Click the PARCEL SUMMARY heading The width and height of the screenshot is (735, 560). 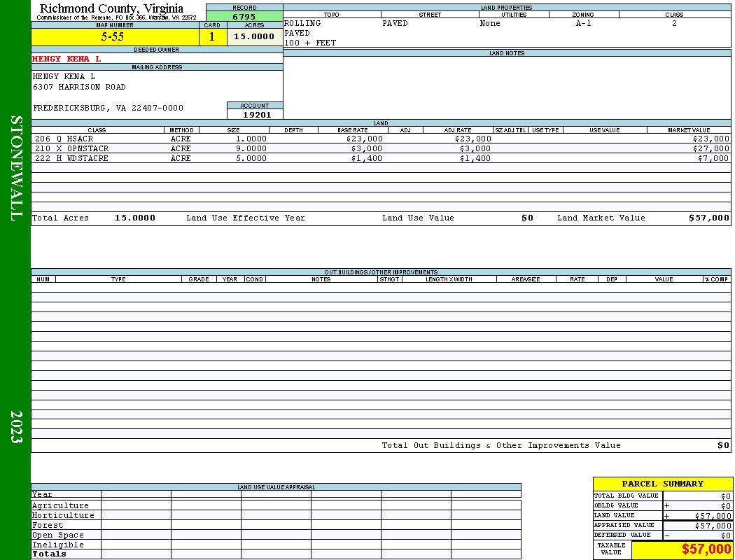(x=662, y=484)
